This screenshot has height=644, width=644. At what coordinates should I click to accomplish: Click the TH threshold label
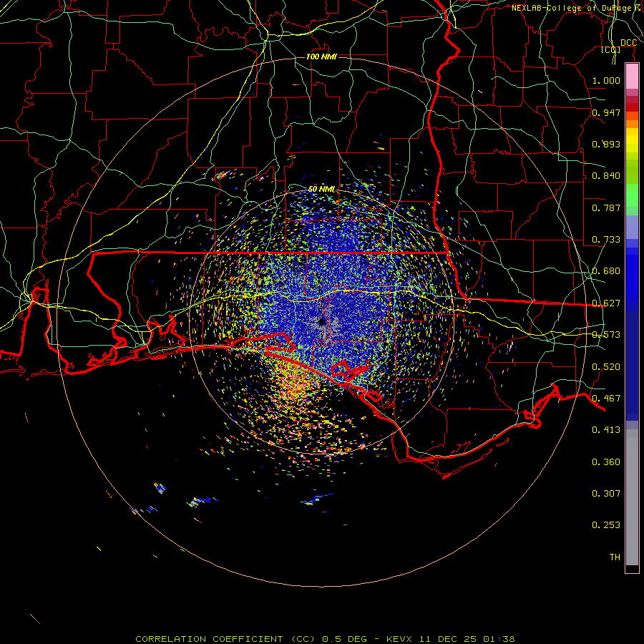click(615, 557)
